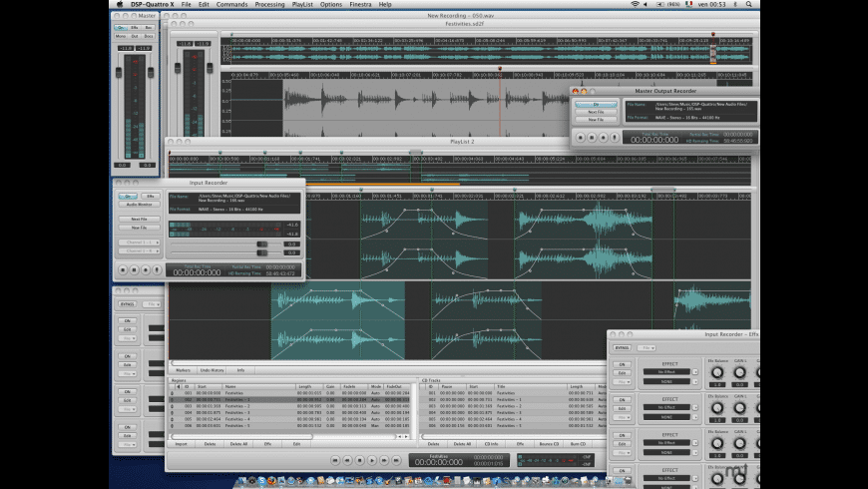Toggle the On button in Master Output Recorder

(x=596, y=104)
